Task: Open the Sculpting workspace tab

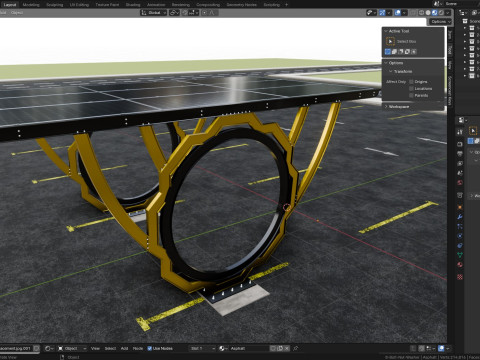Action: coord(55,5)
